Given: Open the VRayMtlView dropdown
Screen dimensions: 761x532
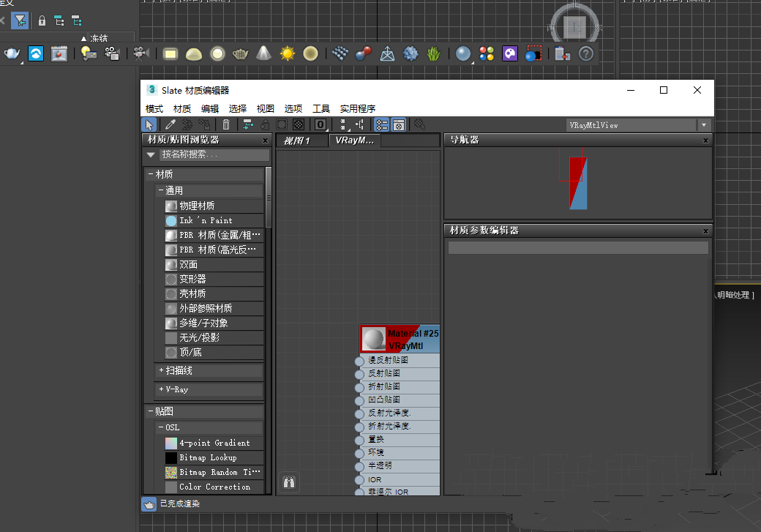Looking at the screenshot, I should [704, 125].
